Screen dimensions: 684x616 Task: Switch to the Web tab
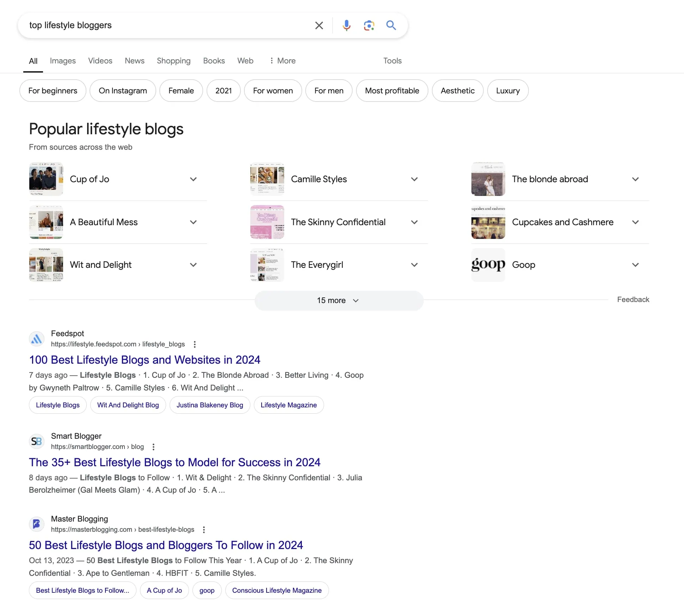(x=245, y=61)
